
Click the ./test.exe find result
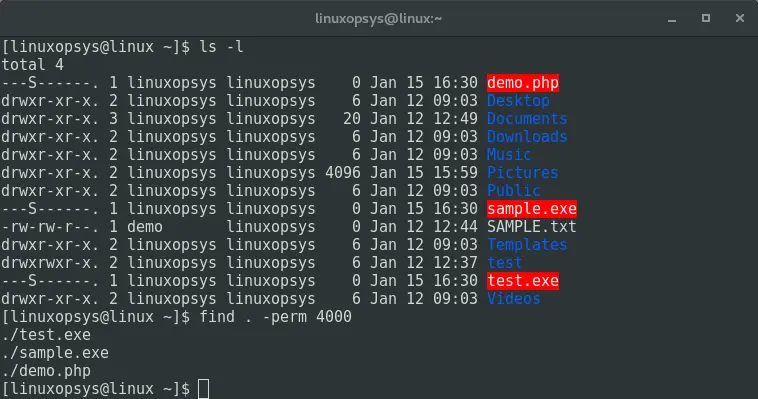click(46, 335)
